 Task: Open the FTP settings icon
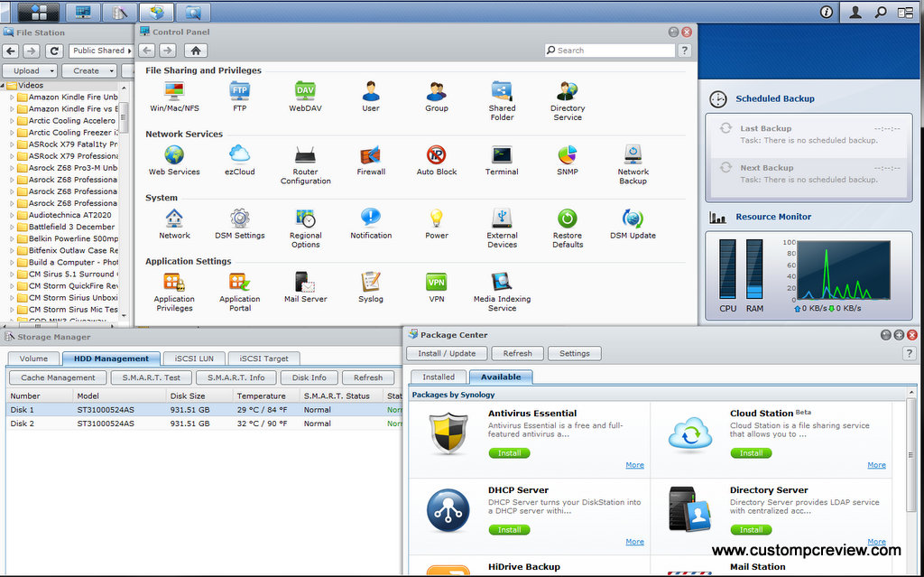[x=240, y=96]
